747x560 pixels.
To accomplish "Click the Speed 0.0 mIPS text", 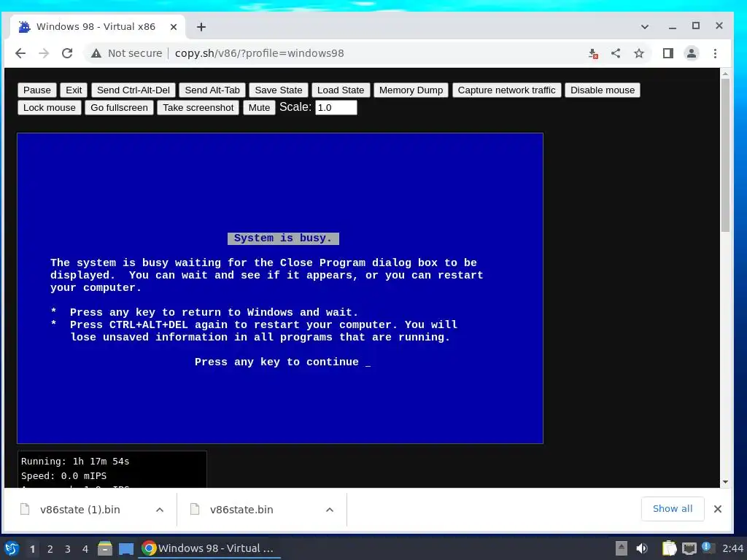I will coord(64,475).
